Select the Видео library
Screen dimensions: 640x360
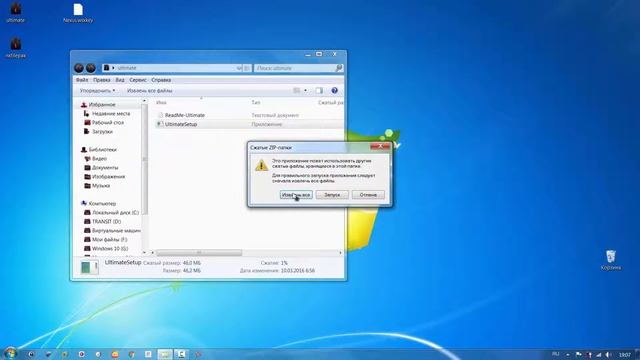(x=99, y=159)
